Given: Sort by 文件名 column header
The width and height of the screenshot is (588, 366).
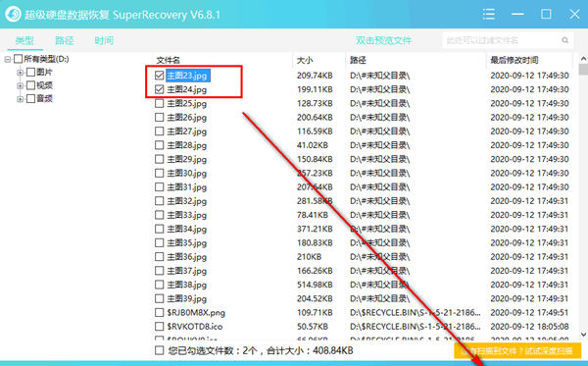Looking at the screenshot, I should click(168, 60).
